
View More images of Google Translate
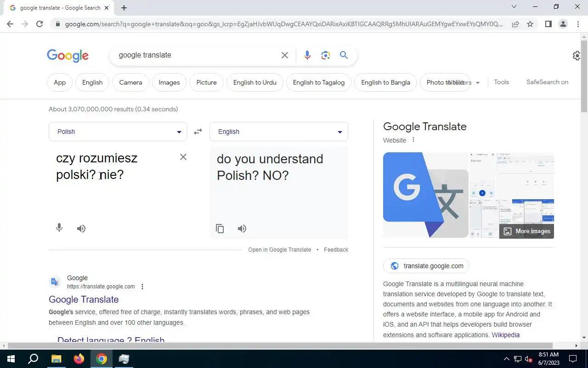(x=526, y=231)
